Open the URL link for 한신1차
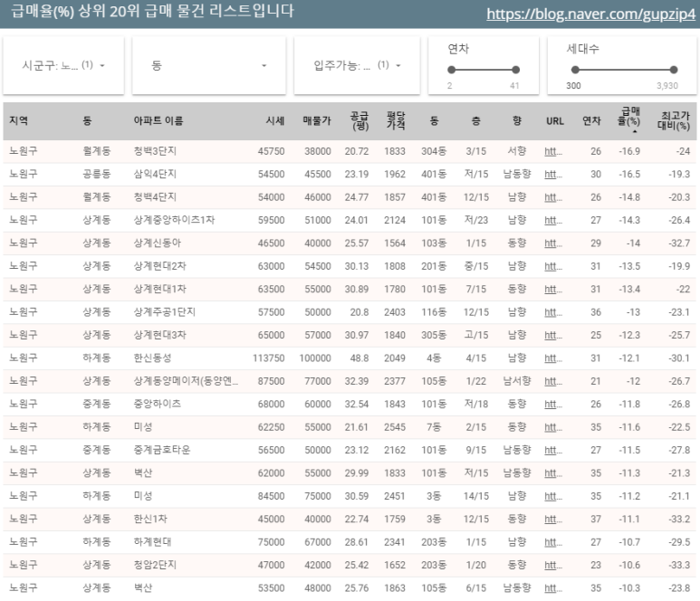 (553, 520)
